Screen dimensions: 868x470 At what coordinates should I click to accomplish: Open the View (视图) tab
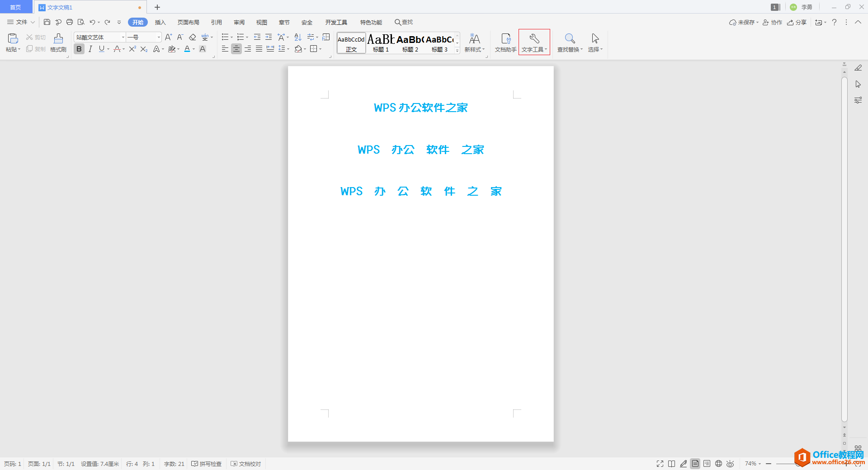point(262,22)
